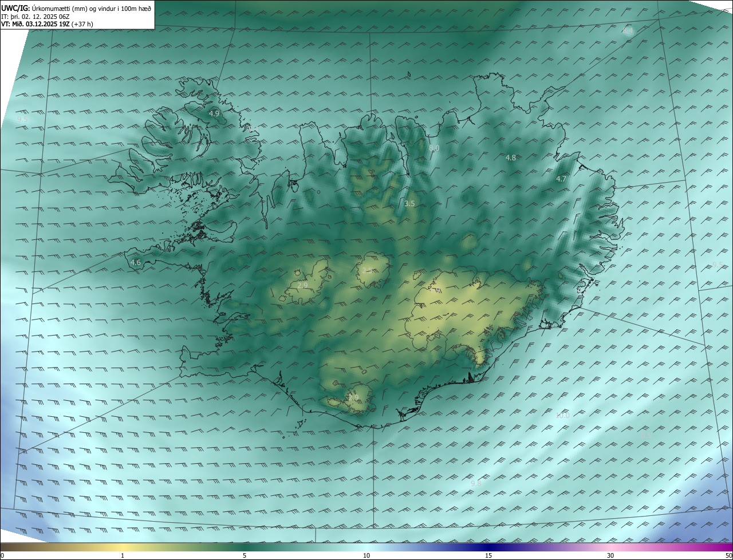The width and height of the screenshot is (733, 560).
Task: Pick the dark navy colorbar segment above tick 15
Action: pos(488,547)
